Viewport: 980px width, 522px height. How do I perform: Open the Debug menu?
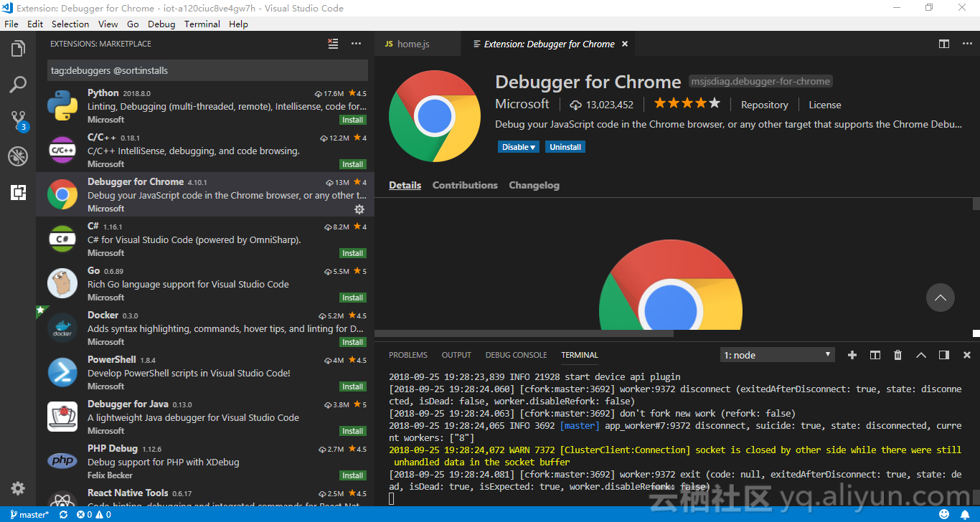(x=161, y=24)
